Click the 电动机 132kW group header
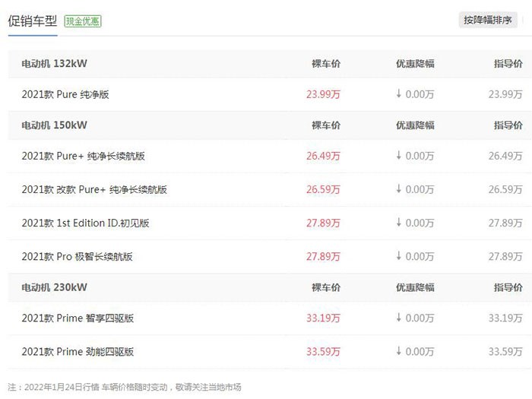 point(54,63)
